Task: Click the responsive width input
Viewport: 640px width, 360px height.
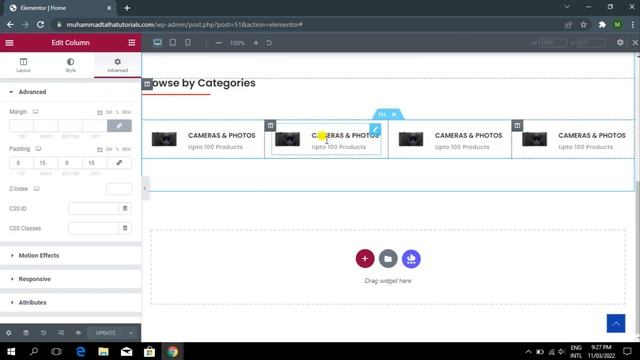Action: click(x=553, y=42)
